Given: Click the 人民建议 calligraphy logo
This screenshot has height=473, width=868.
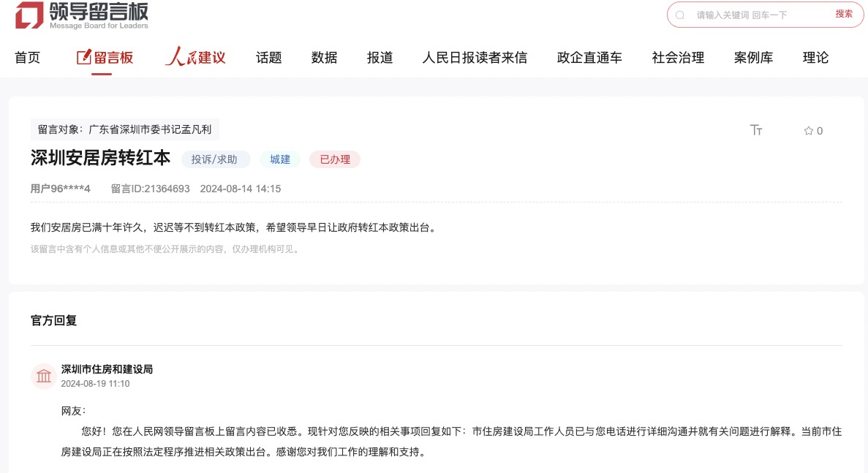Looking at the screenshot, I should pyautogui.click(x=195, y=57).
